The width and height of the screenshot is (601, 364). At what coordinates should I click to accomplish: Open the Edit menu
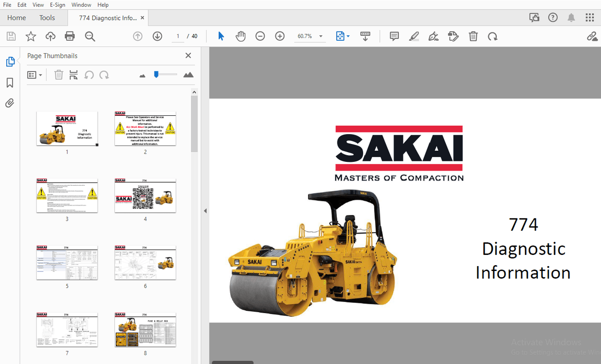click(22, 5)
